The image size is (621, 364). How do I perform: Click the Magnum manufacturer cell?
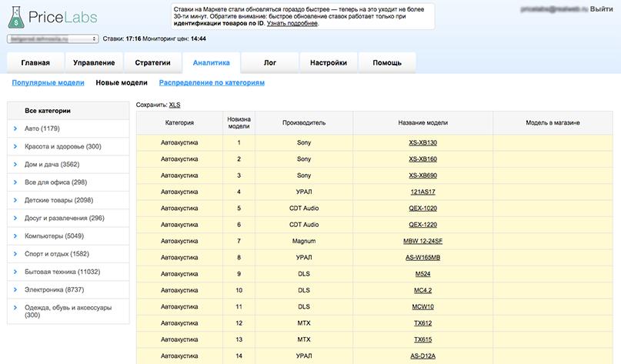[304, 241]
